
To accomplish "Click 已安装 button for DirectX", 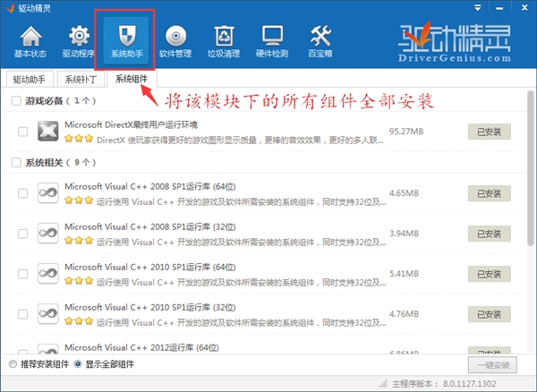I will point(490,132).
